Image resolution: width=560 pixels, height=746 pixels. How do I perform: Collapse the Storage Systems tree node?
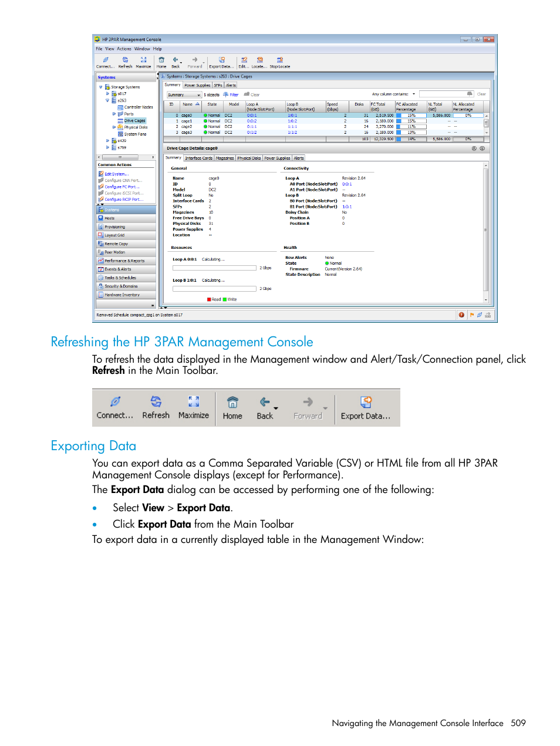pos(101,87)
